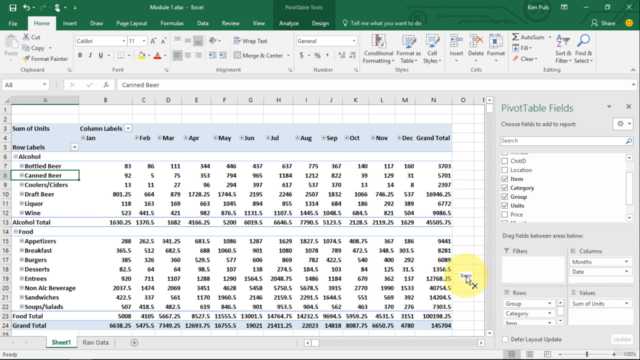Open the font name Calibri dropdown
Image resolution: width=640 pixels, height=360 pixels.
(124, 41)
